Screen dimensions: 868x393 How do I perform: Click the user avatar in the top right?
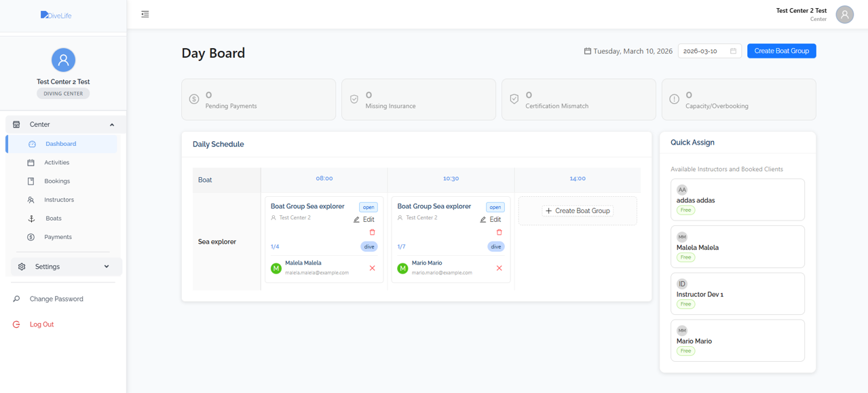[x=844, y=14]
